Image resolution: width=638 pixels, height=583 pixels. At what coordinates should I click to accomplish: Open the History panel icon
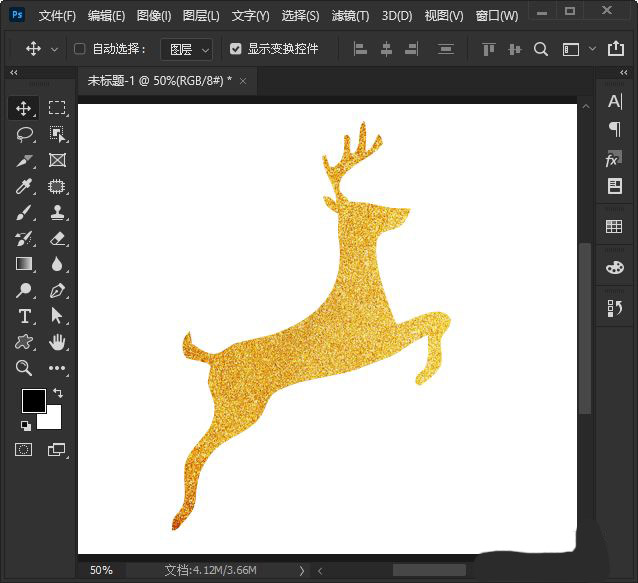coord(614,309)
